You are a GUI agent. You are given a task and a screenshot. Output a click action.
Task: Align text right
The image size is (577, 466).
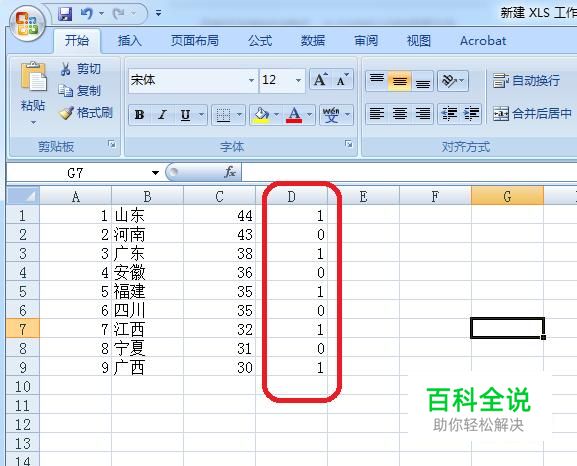[422, 113]
